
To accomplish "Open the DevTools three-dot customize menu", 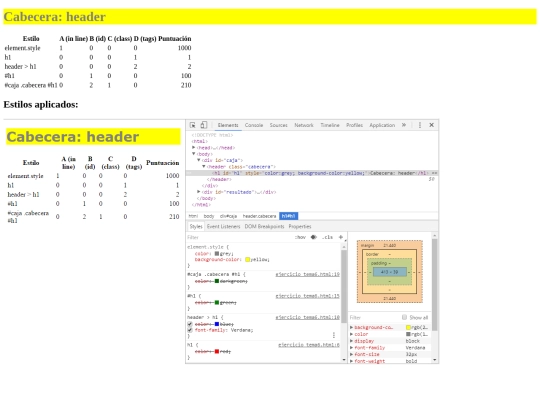I will [x=419, y=125].
